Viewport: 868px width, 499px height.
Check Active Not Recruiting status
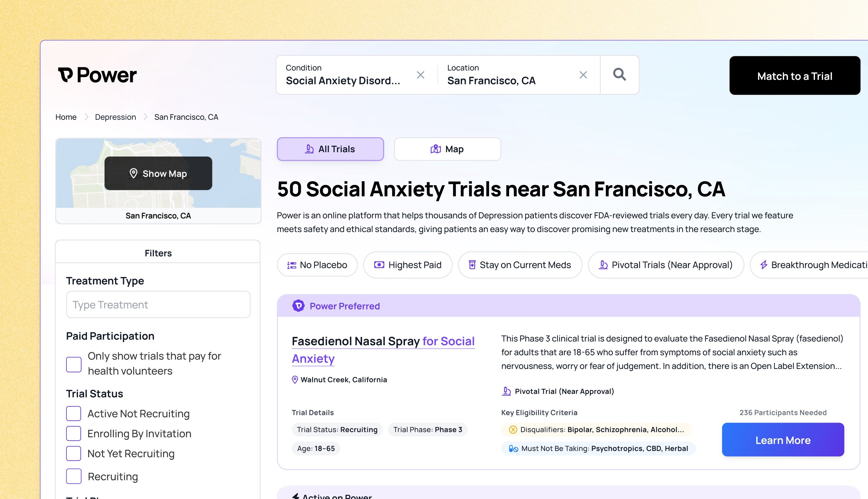point(74,414)
